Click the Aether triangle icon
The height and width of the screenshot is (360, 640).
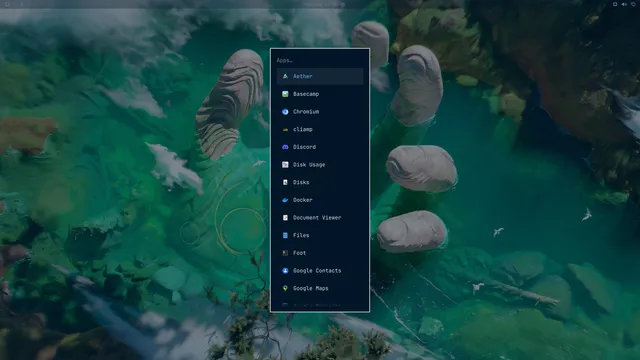click(x=285, y=76)
